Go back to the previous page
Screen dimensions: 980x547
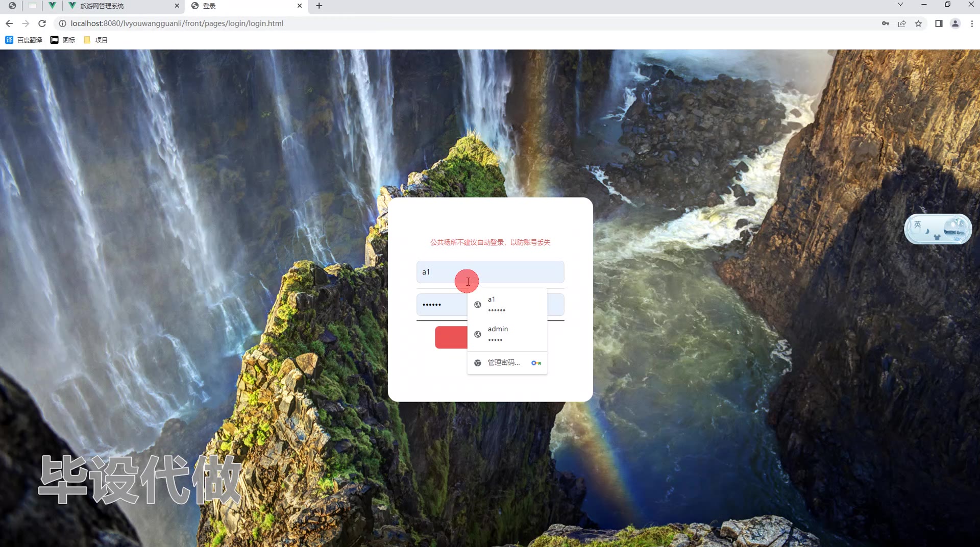pos(9,23)
